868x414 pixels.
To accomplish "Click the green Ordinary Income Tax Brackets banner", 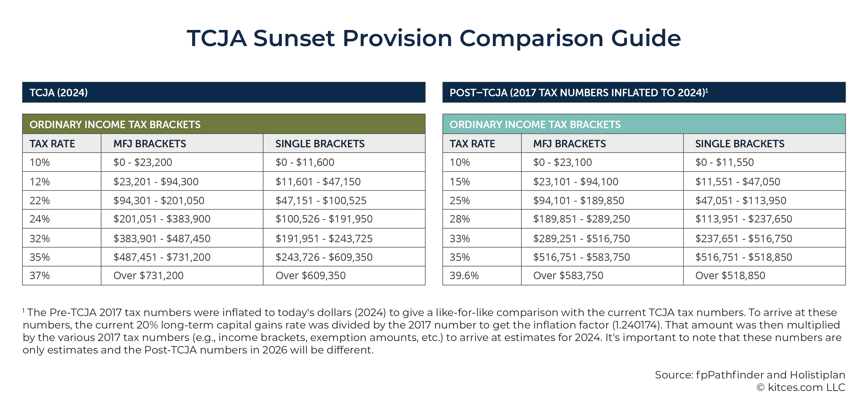I will 224,124.
